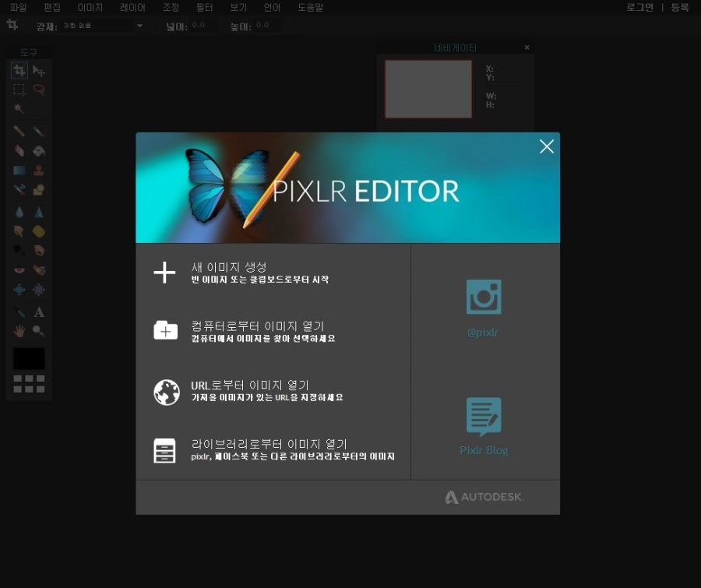
Task: Select the Burn hand tool
Action: [39, 250]
